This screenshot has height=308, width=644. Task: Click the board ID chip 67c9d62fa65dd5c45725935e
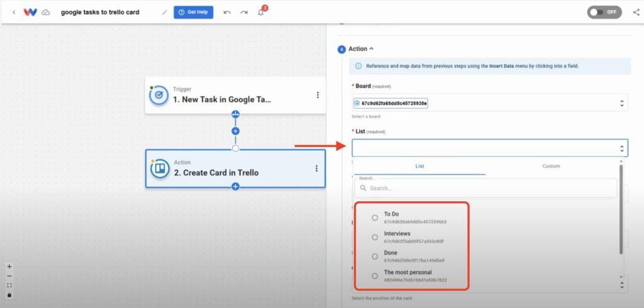pyautogui.click(x=391, y=103)
